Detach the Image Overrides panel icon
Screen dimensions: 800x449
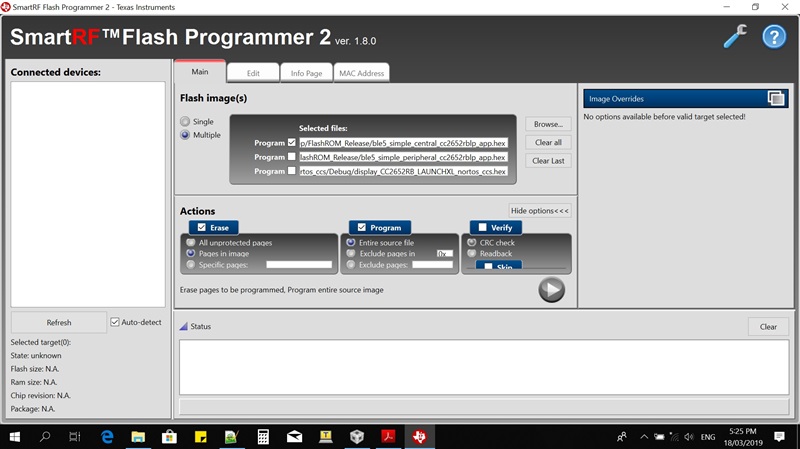coord(776,98)
